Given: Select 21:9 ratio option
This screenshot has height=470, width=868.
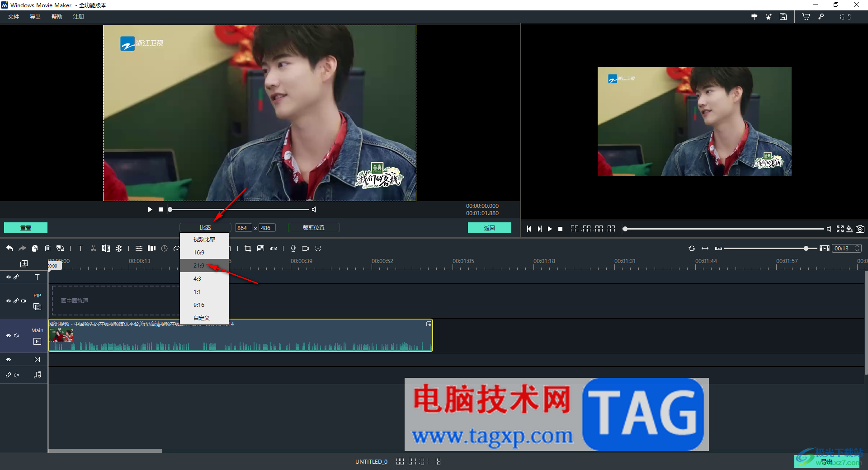Looking at the screenshot, I should [204, 266].
